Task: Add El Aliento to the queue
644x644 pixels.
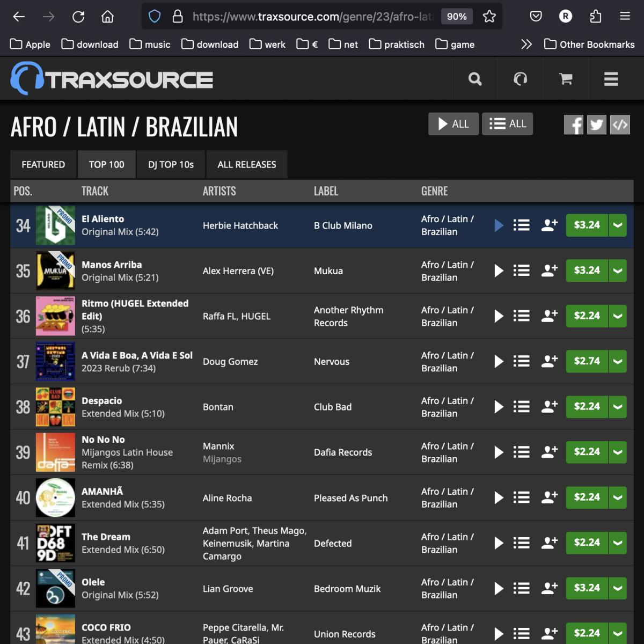Action: pos(522,225)
